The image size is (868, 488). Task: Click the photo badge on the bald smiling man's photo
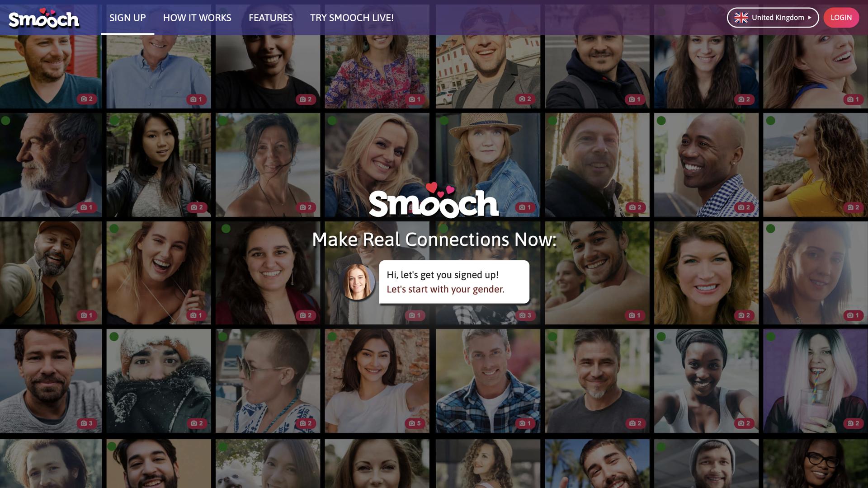pos(744,207)
